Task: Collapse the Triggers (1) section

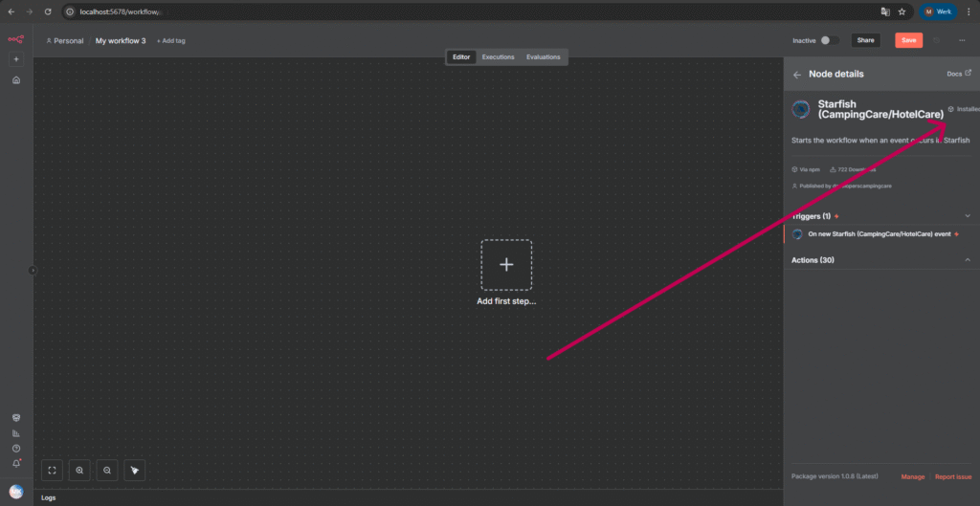Action: click(967, 216)
